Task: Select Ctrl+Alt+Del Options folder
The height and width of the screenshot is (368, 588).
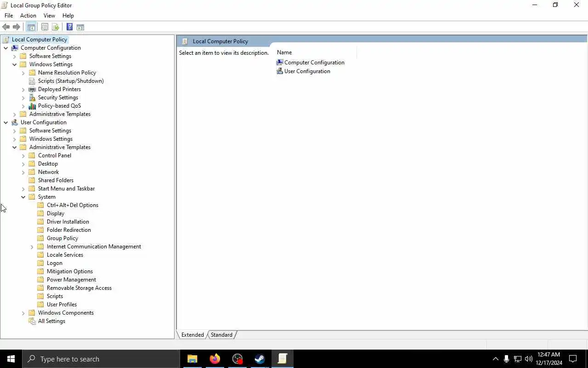Action: click(73, 205)
